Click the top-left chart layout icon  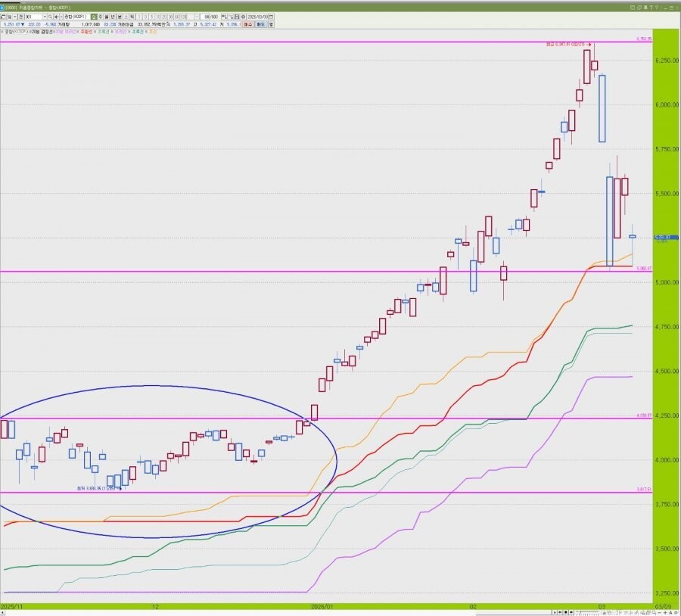tap(3, 17)
